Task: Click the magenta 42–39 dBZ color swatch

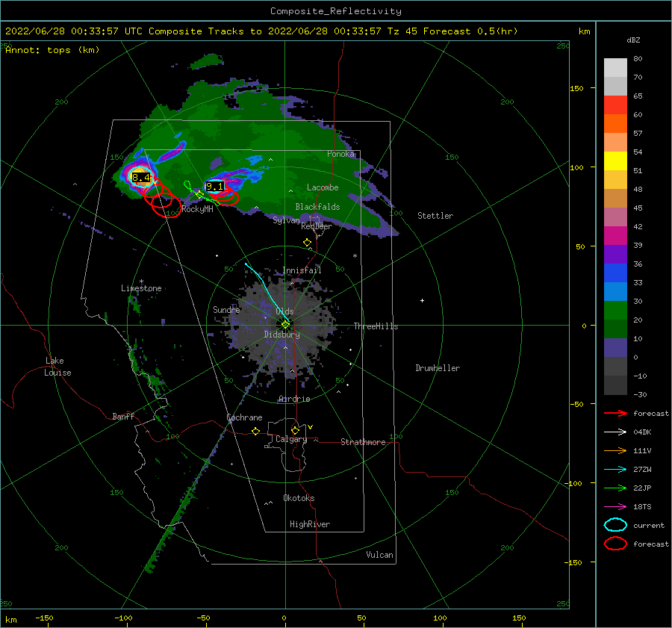Action: (x=615, y=236)
